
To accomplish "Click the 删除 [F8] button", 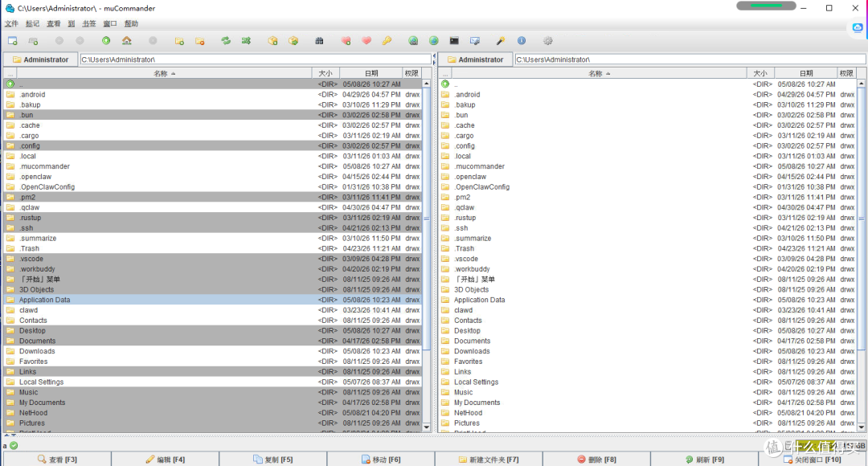I will (x=596, y=460).
